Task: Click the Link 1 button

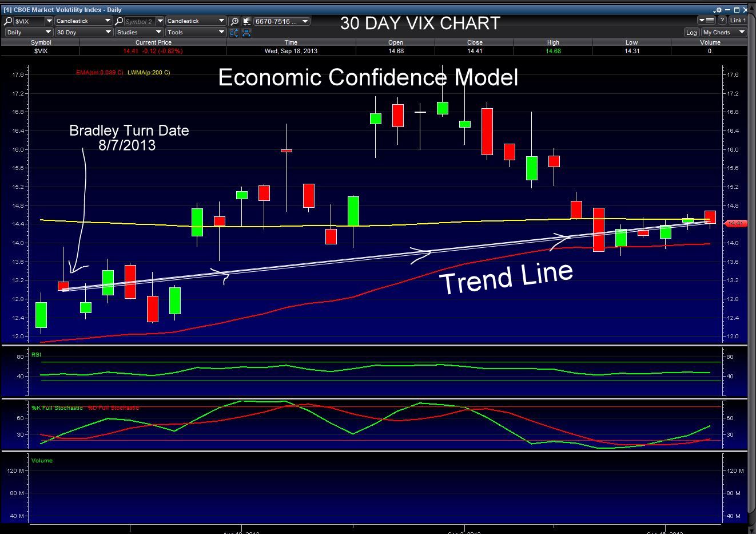Action: point(738,21)
